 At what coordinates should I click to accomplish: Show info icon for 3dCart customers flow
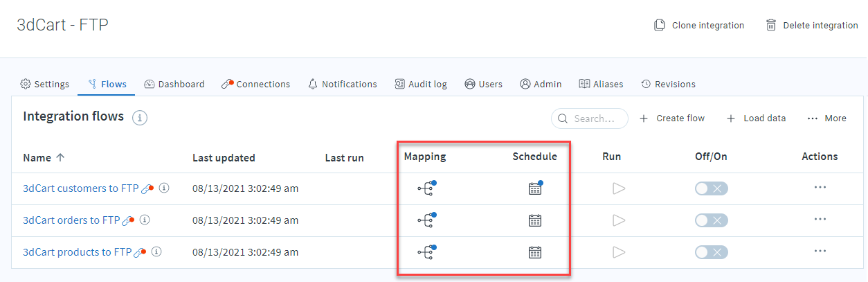coord(164,188)
